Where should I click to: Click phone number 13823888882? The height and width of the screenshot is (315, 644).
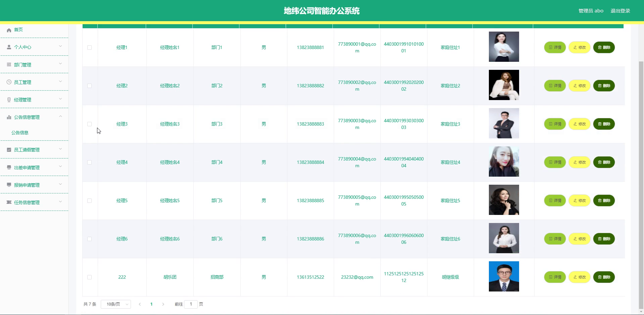coord(310,86)
